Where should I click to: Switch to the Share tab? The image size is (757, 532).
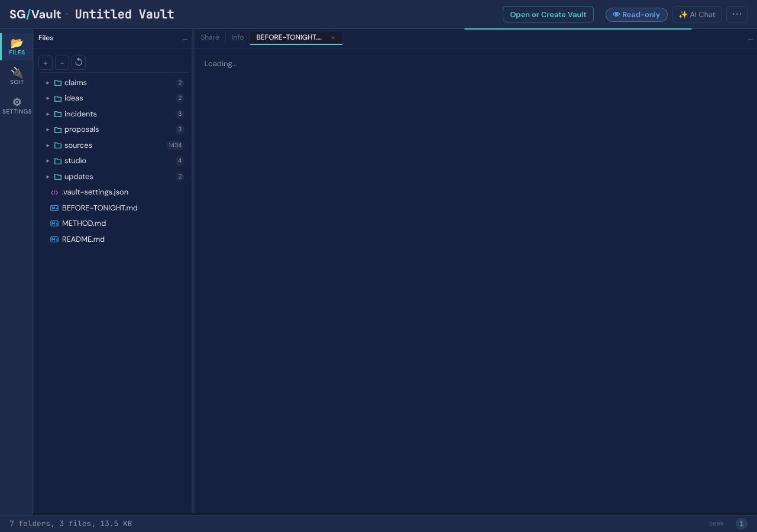coord(210,37)
